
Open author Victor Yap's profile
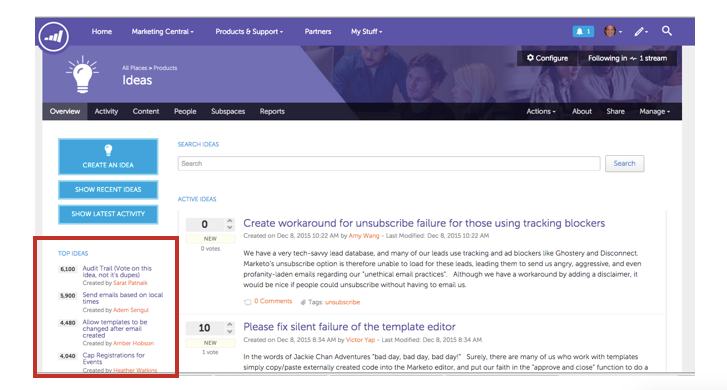(x=360, y=340)
